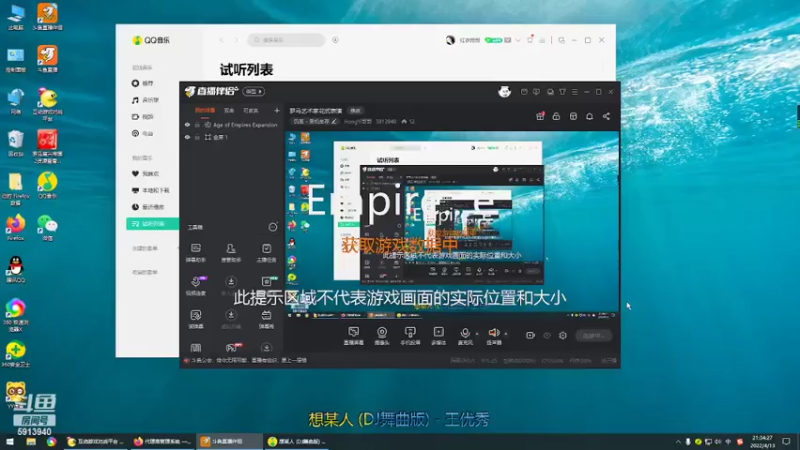Screen dimensions: 800x450
Task: Expand the microphone options arrow
Action: (x=477, y=334)
